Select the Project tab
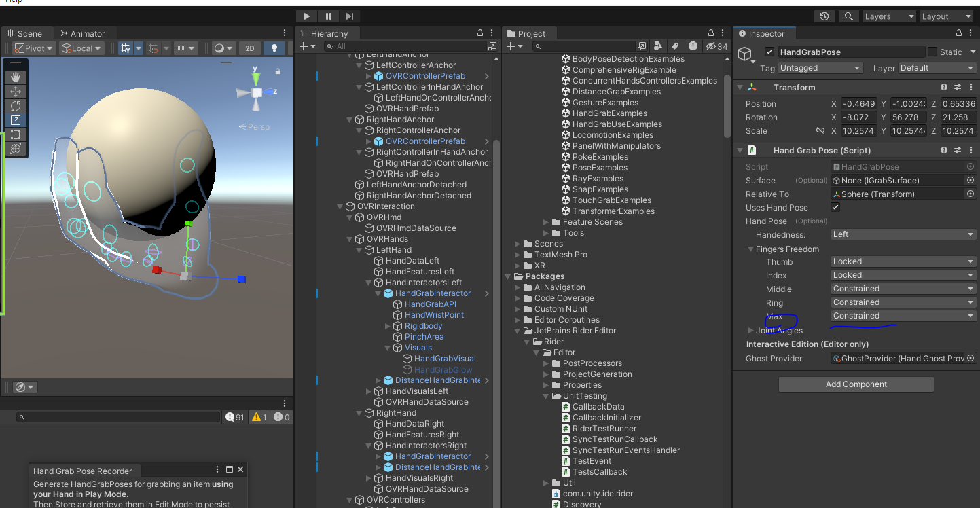The height and width of the screenshot is (508, 980). coord(526,33)
